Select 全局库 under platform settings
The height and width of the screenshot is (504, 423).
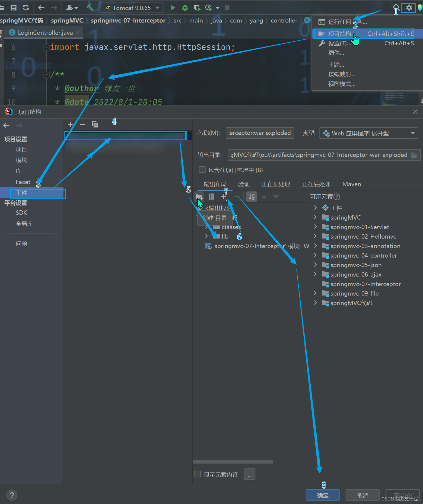point(32,224)
